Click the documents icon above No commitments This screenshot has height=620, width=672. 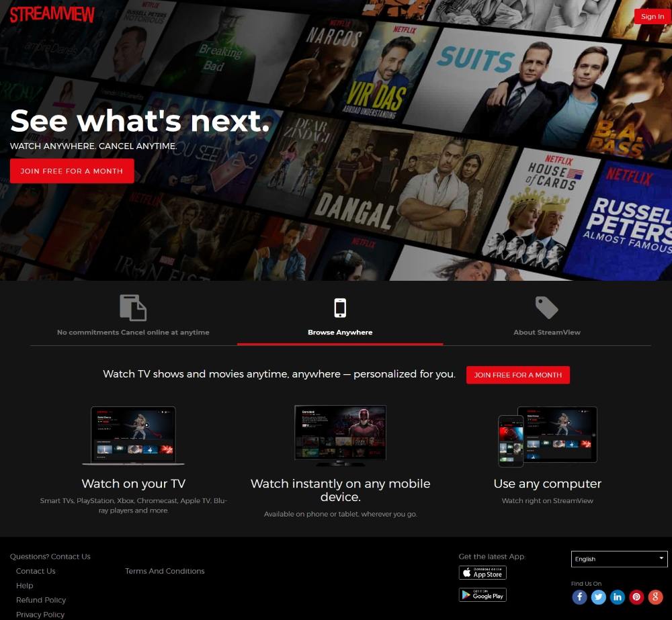(133, 308)
